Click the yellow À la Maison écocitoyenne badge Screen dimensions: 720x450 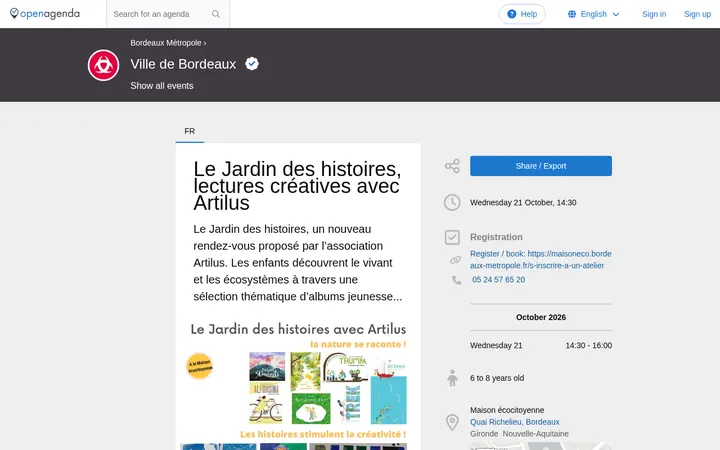click(x=199, y=366)
